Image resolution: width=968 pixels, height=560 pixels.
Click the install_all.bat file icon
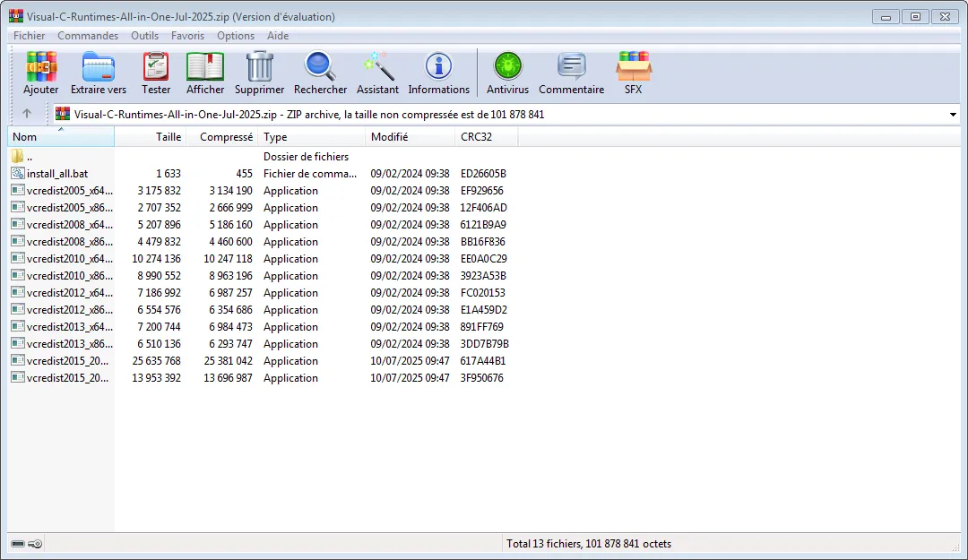click(18, 174)
